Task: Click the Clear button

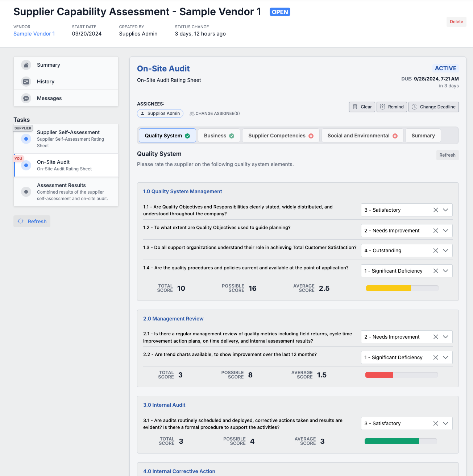Action: 362,107
